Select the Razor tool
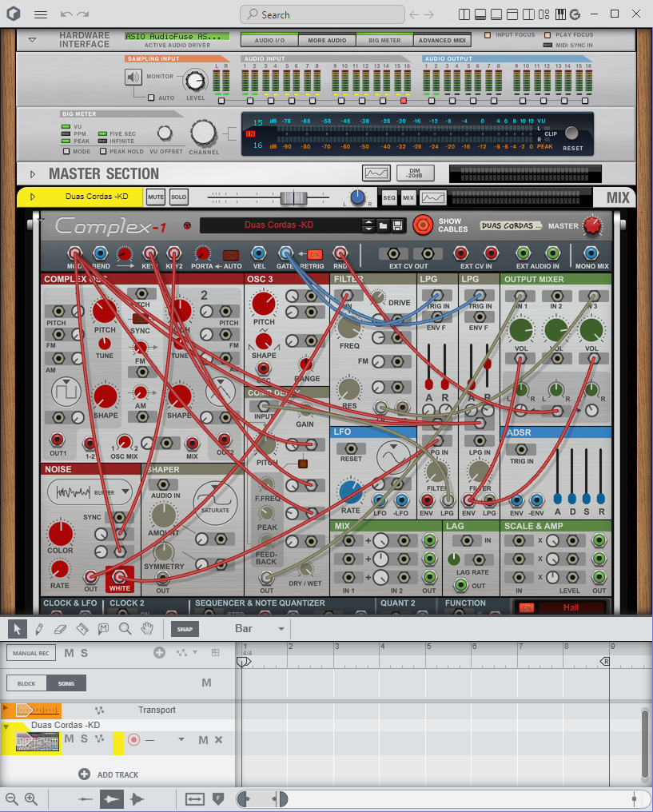The height and width of the screenshot is (812, 653). [82, 629]
